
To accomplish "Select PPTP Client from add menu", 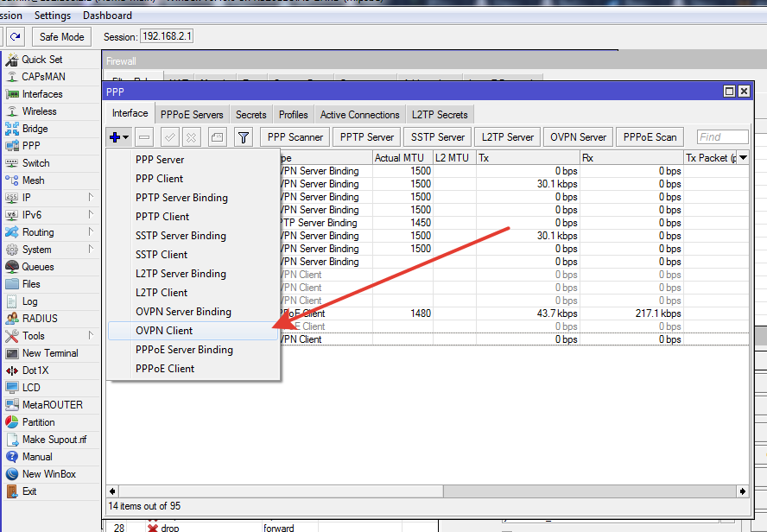I will 193,217.
